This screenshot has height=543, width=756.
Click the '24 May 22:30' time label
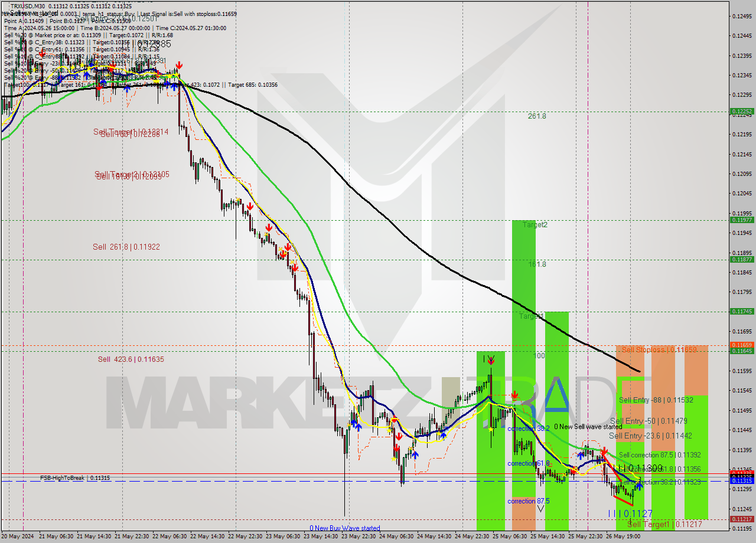(x=472, y=537)
